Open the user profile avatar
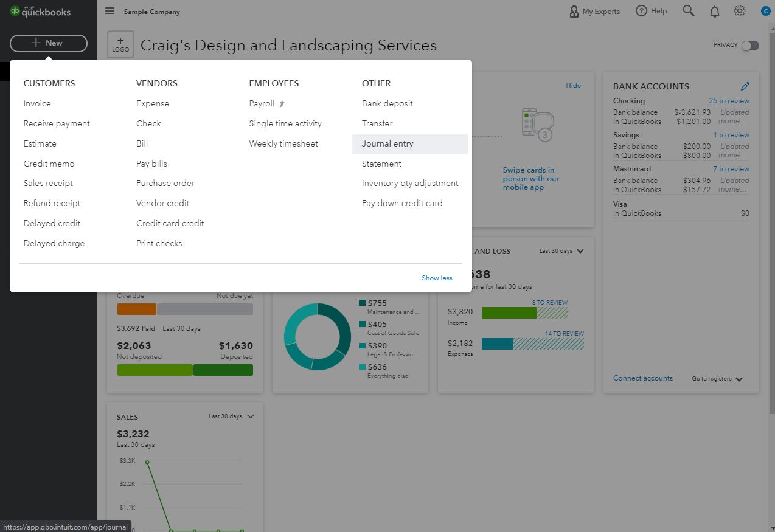 [x=766, y=11]
